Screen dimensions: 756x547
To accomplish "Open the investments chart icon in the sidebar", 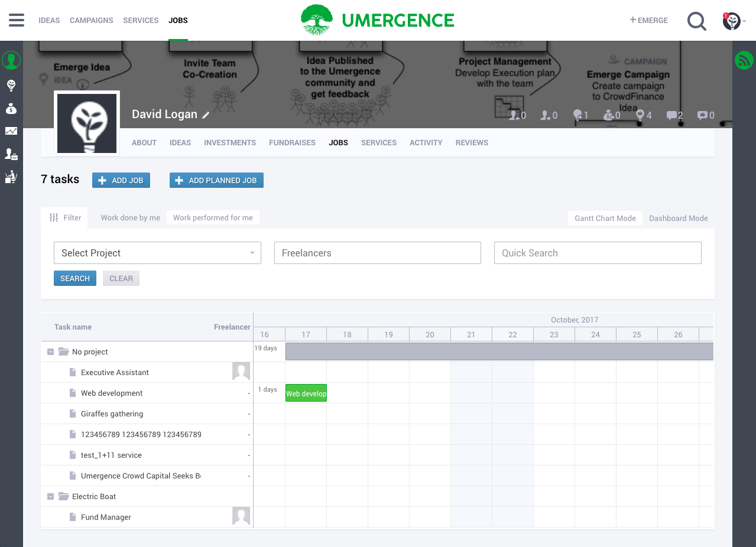I will point(11,131).
